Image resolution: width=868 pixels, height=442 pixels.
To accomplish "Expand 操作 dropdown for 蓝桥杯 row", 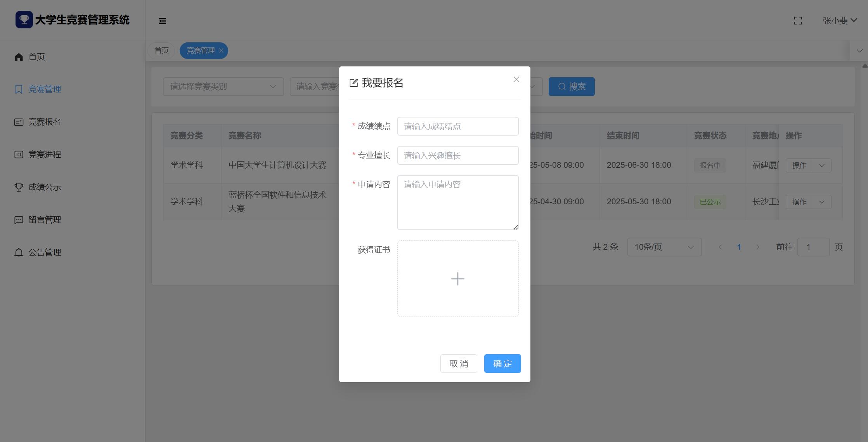I will tap(821, 202).
